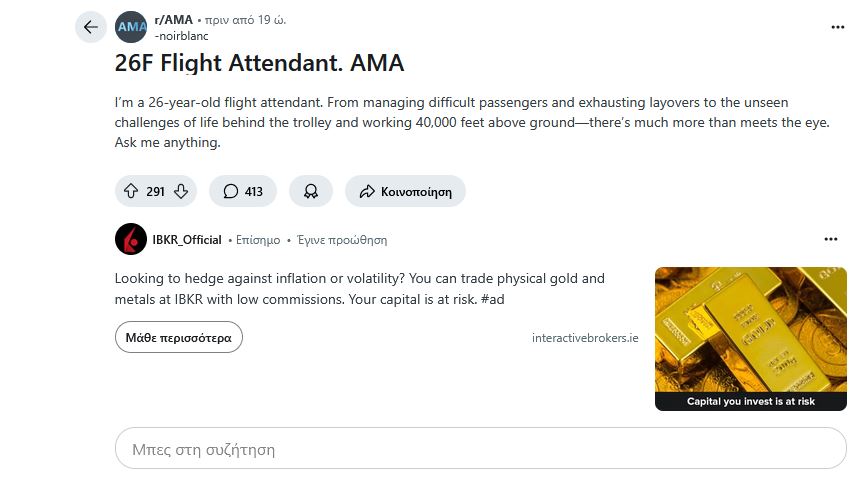This screenshot has width=858, height=480.
Task: Click the ad text about hedging inflation
Action: click(x=360, y=288)
